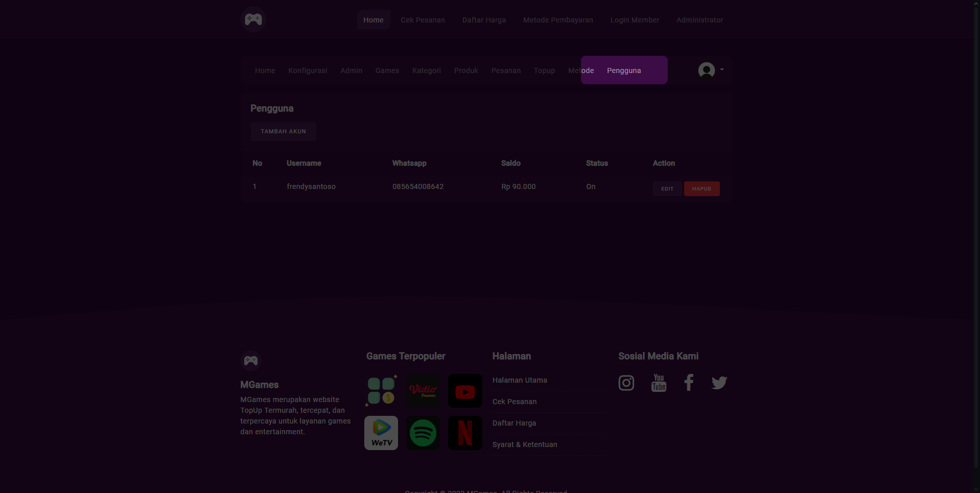Click the Games Terpopuler heading
The height and width of the screenshot is (493, 980).
(406, 356)
